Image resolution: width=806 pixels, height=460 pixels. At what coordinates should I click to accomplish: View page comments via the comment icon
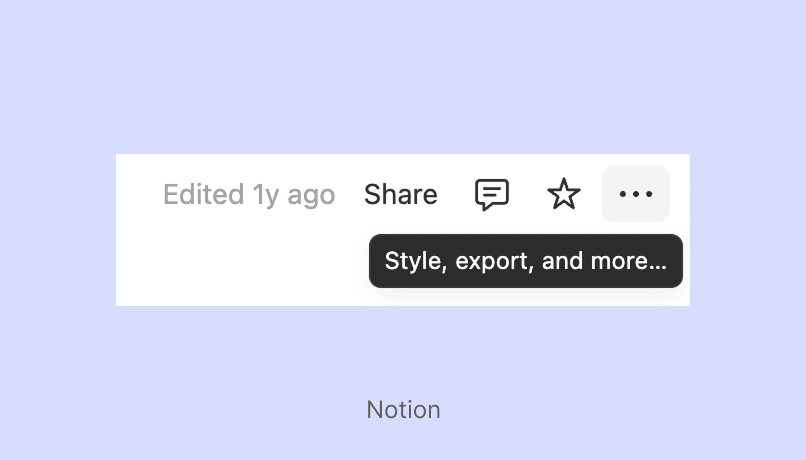coord(492,194)
